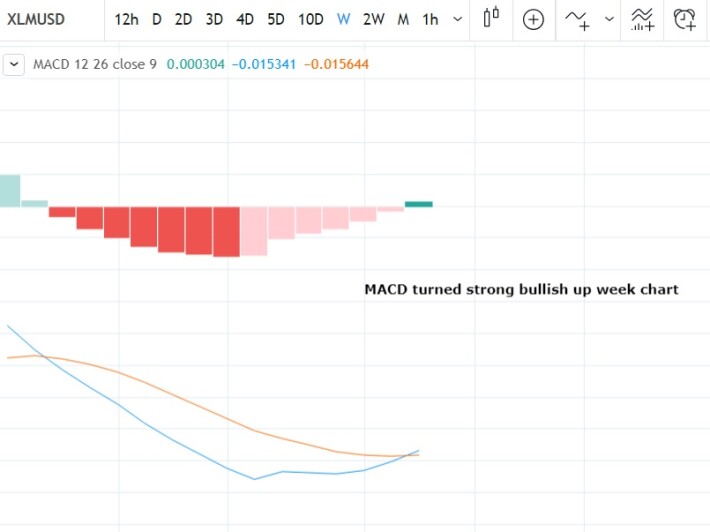
Task: Expand the indicators favorites dropdown arrow
Action: (x=609, y=19)
